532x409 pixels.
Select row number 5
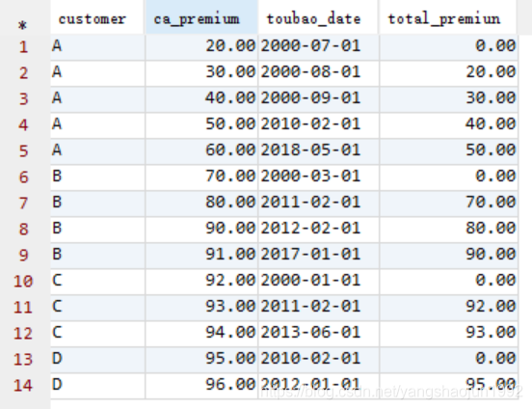point(25,151)
